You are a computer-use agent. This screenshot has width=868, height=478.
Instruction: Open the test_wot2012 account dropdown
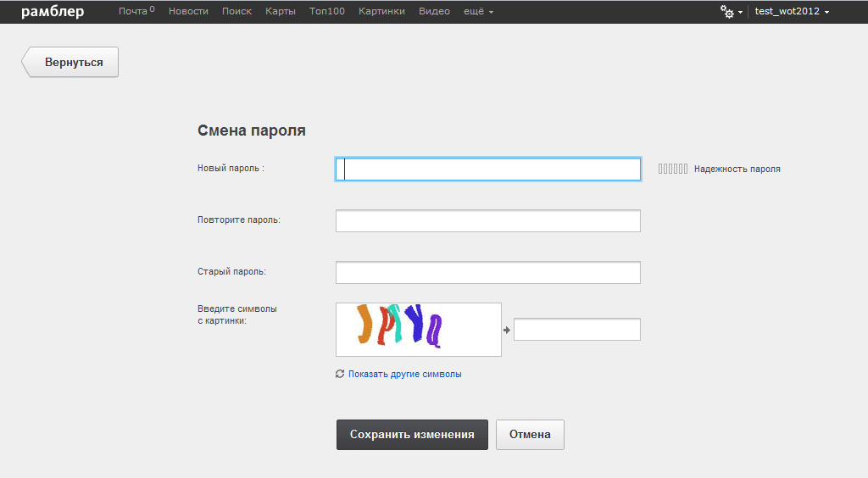pos(791,12)
